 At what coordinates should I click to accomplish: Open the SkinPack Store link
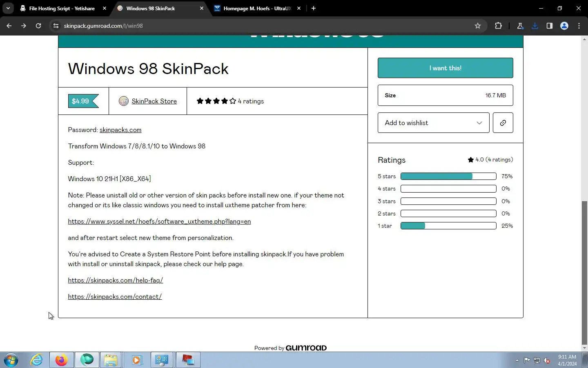tap(154, 101)
